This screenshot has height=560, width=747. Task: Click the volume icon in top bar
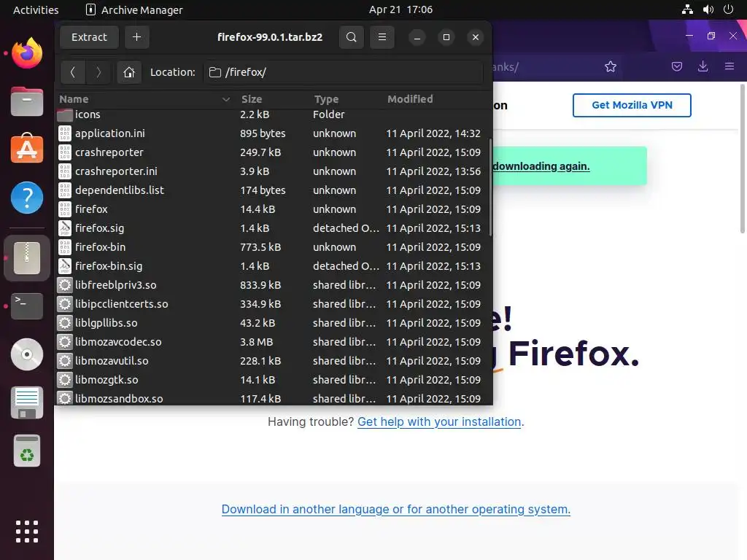click(708, 9)
